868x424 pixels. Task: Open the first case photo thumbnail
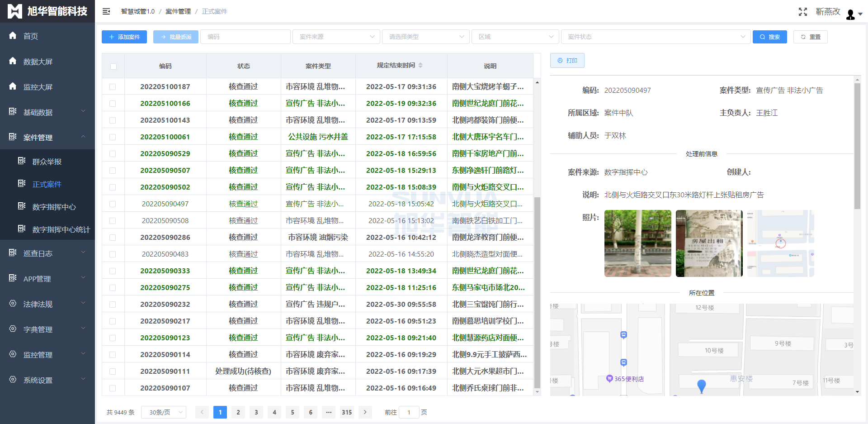(x=637, y=243)
